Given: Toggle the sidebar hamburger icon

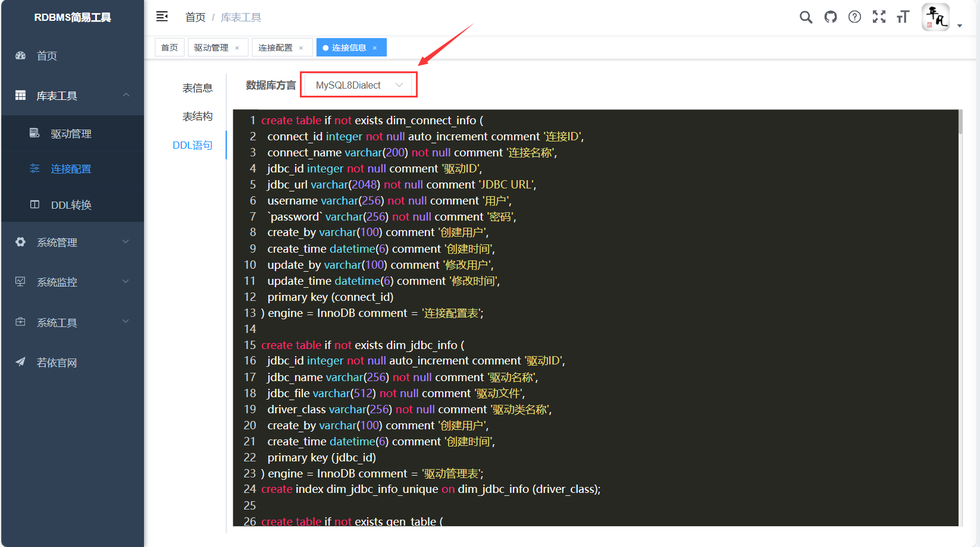Looking at the screenshot, I should (x=162, y=17).
